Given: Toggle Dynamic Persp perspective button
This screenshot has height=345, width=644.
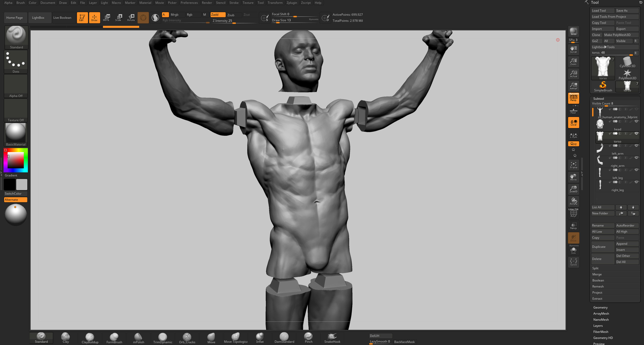Looking at the screenshot, I should pos(573,98).
